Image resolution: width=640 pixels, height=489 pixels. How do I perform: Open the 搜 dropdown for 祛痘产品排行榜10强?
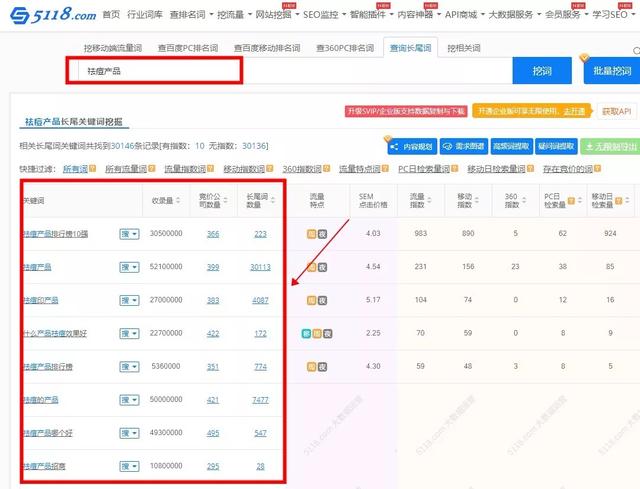(x=129, y=234)
